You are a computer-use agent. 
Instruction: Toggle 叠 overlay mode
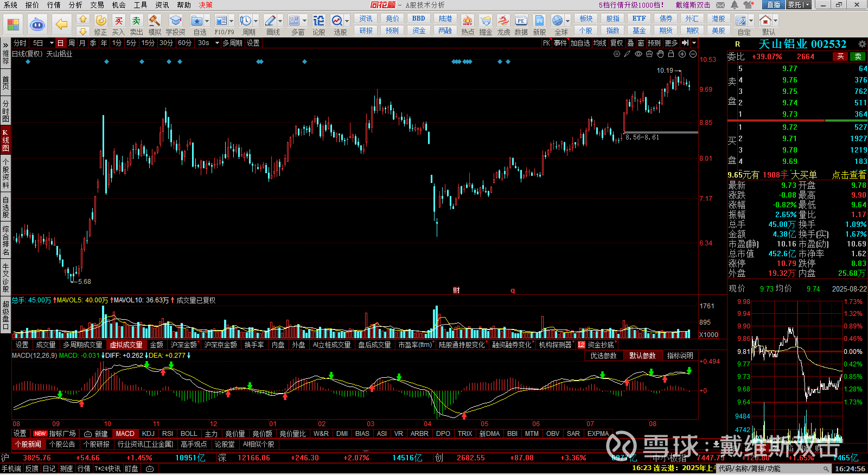pos(630,43)
